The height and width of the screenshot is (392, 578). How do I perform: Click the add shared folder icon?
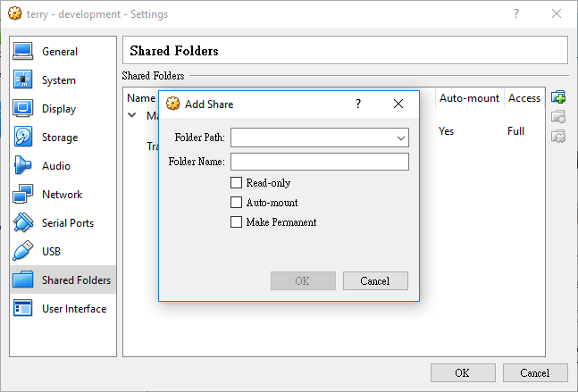coord(558,97)
